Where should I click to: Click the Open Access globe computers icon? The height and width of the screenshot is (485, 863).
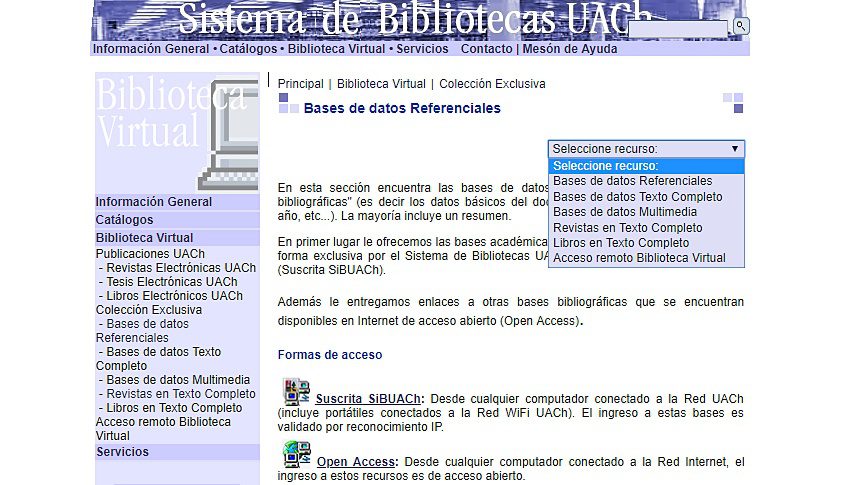coord(297,454)
